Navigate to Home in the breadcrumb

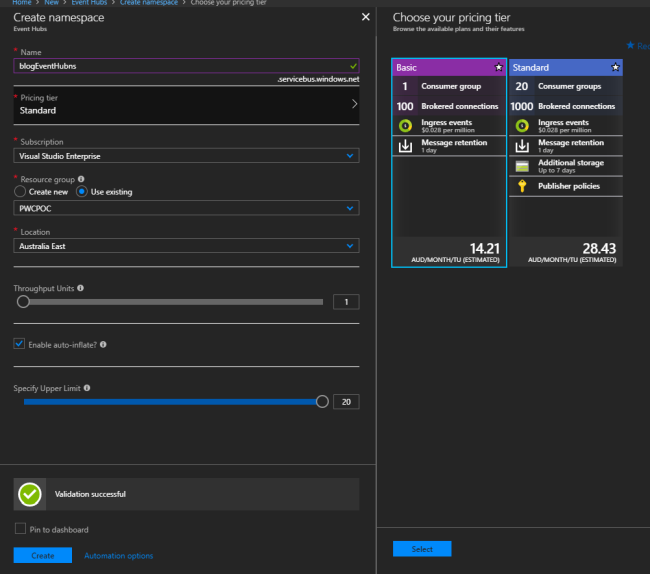tap(21, 4)
